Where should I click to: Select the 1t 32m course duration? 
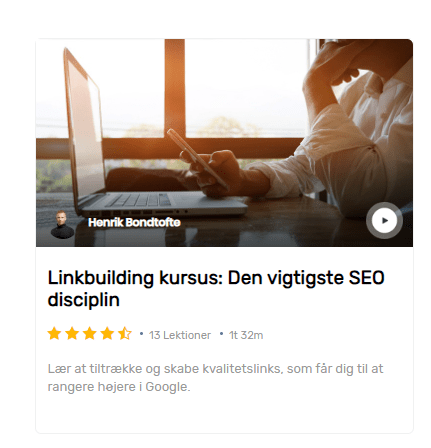point(246,335)
